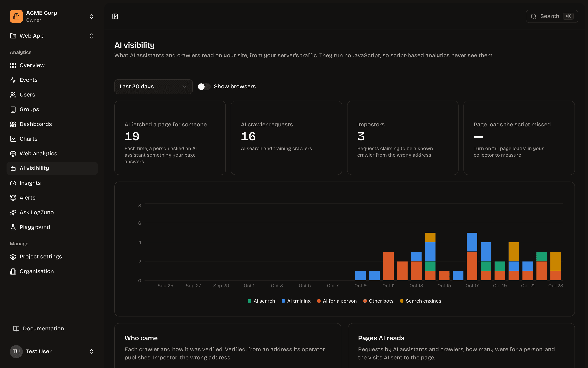Open the Ask LogZuno assistant page
This screenshot has width=588, height=368.
[x=52, y=212]
